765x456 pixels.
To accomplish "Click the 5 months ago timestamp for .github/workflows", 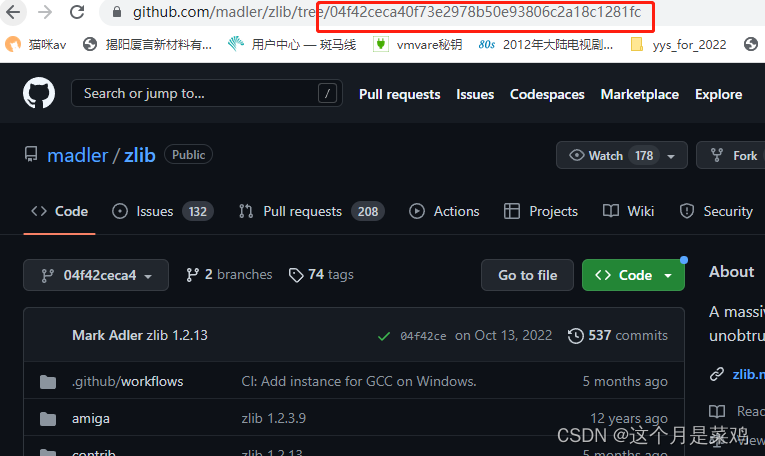I will (625, 381).
